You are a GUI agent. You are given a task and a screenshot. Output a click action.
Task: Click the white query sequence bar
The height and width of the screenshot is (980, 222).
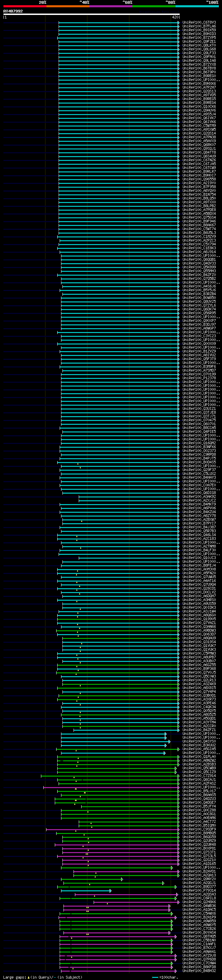click(x=92, y=14)
